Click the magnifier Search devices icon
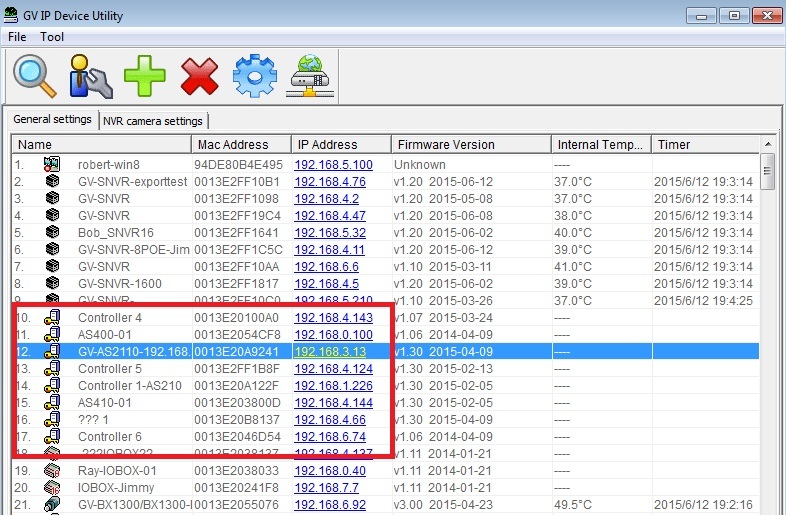Screen dimensions: 786x515 click(35, 76)
